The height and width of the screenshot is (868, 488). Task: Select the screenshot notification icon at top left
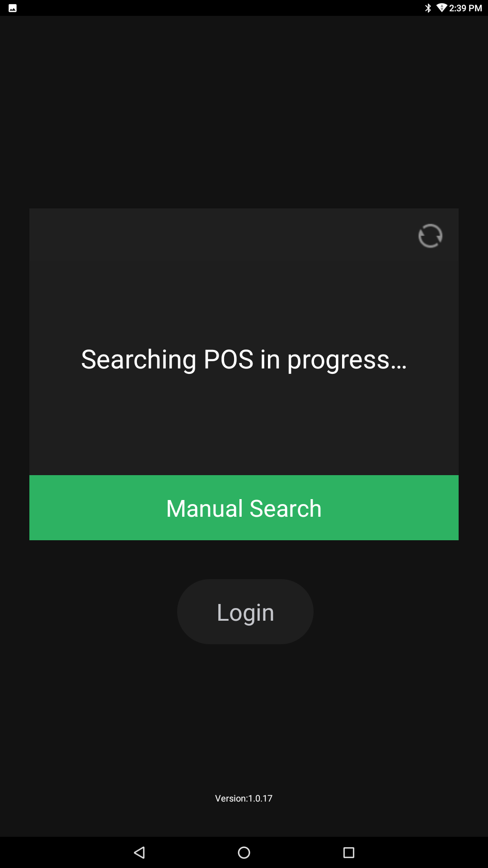point(13,8)
